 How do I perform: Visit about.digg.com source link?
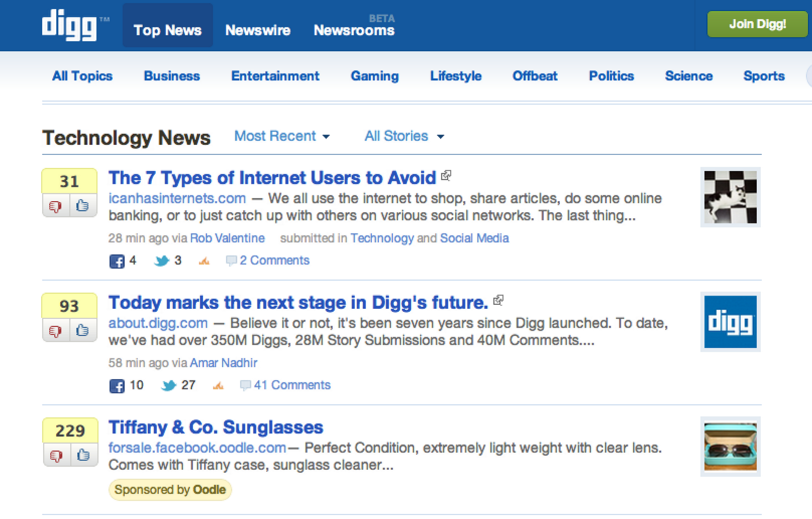coord(158,323)
